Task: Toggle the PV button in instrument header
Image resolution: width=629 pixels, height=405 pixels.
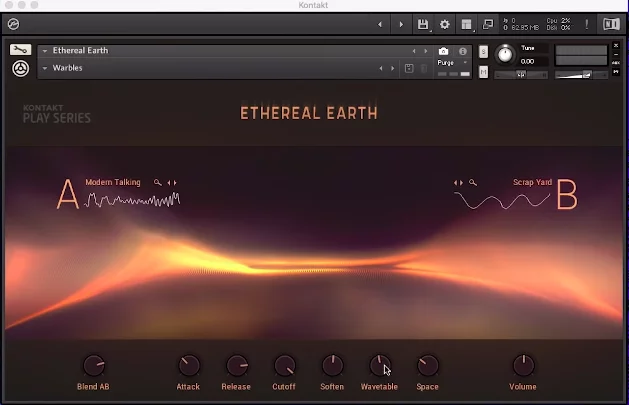Action: (x=616, y=72)
